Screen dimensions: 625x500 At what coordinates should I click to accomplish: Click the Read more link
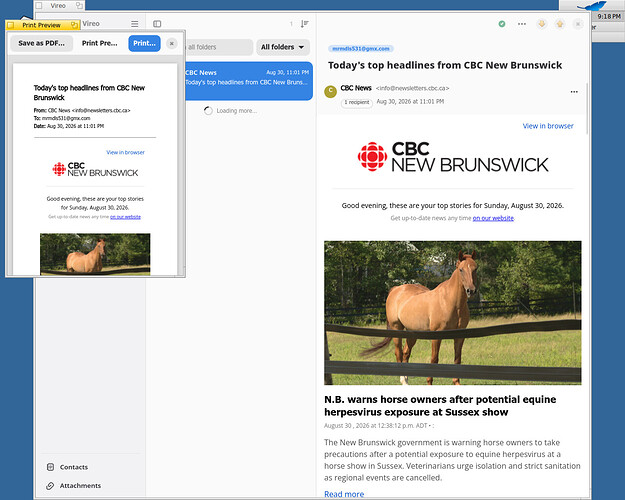click(x=344, y=494)
